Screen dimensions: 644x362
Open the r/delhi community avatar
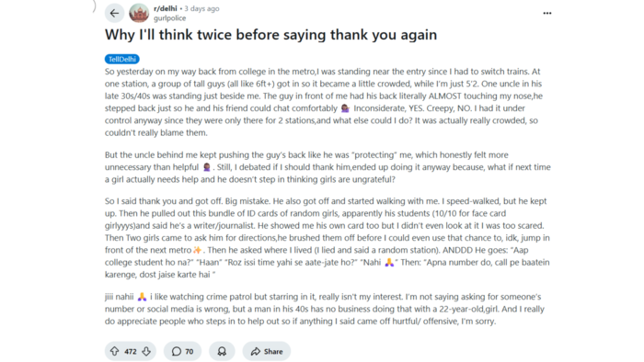coord(139,13)
